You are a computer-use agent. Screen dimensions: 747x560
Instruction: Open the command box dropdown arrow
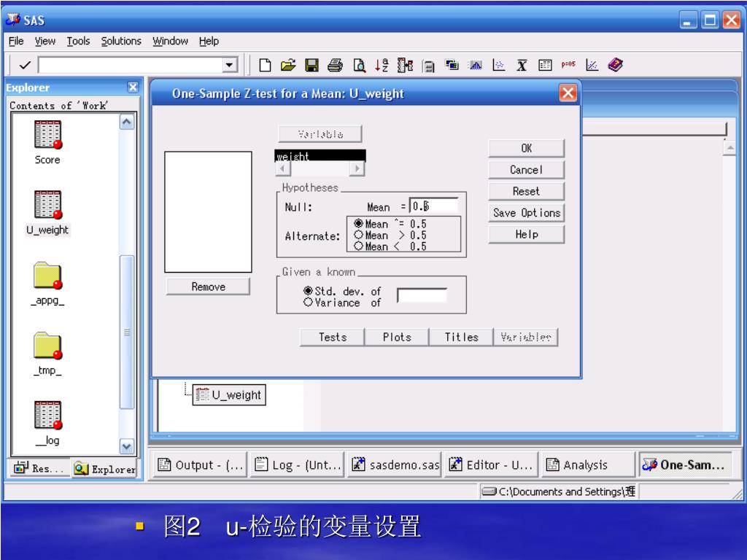[x=230, y=65]
